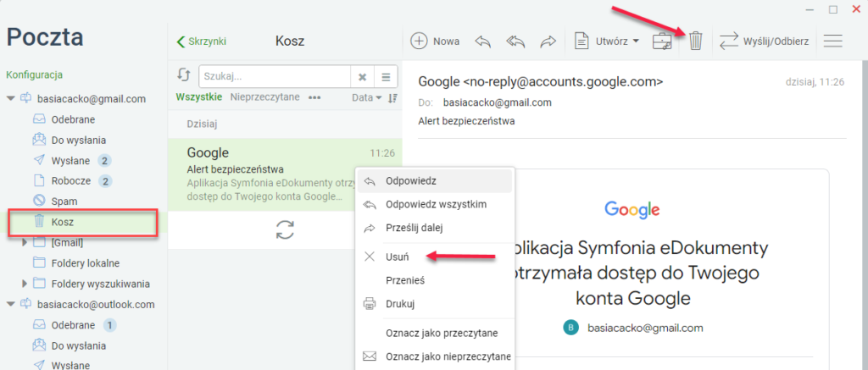Open Gmail Odebrane folder
The image size is (868, 370).
tap(73, 119)
